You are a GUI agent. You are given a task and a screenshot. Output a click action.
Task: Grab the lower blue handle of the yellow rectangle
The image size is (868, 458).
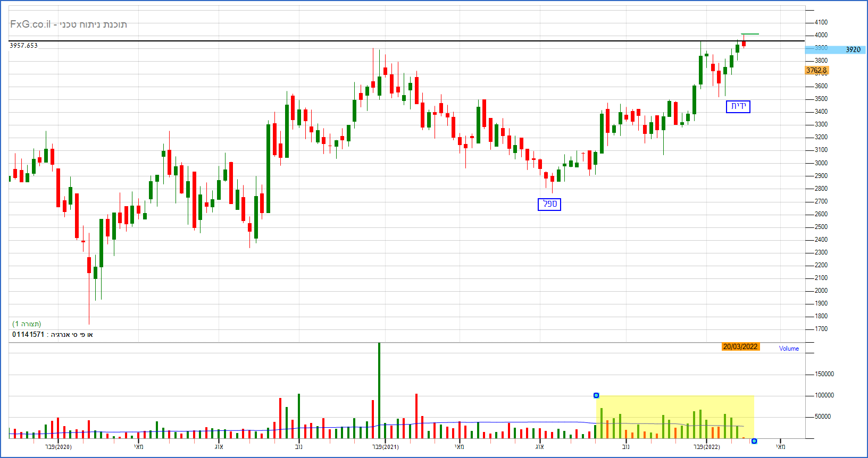pos(754,441)
